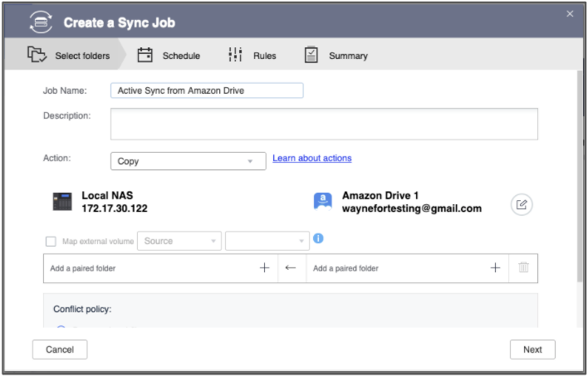588x377 pixels.
Task: Click the Amazon Drive cloud icon
Action: [x=322, y=201]
